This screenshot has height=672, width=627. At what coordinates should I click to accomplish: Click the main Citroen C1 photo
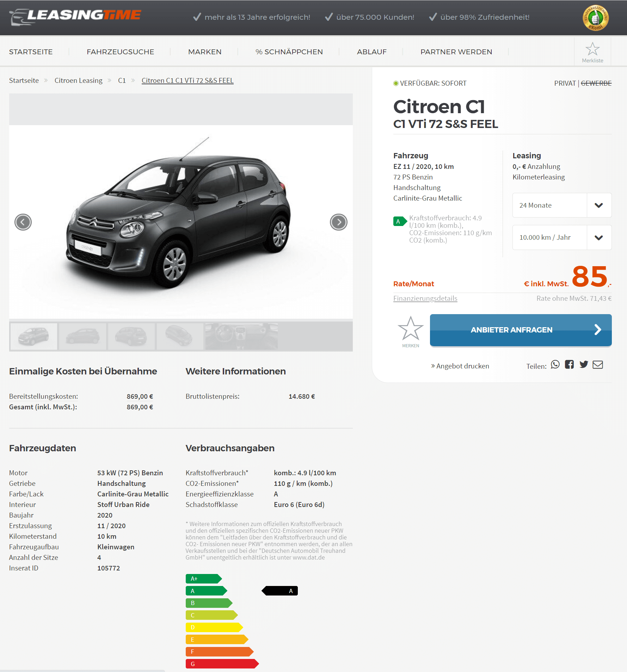click(181, 222)
